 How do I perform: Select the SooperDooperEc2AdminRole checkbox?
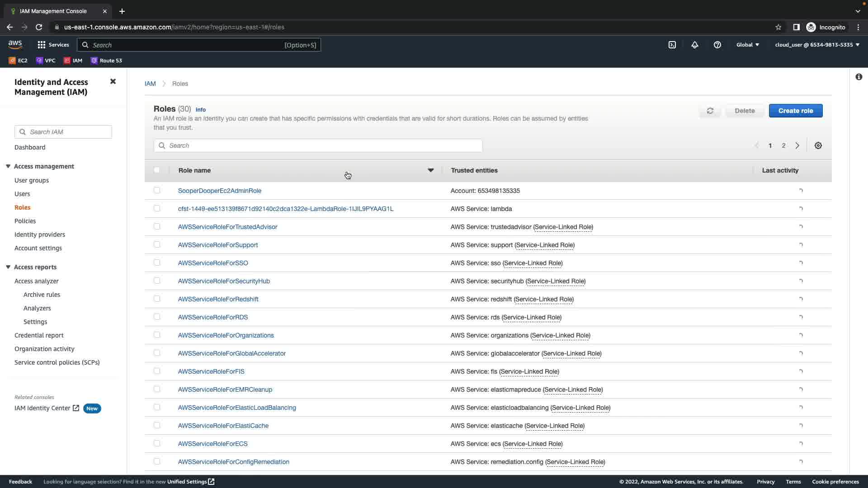tap(157, 190)
